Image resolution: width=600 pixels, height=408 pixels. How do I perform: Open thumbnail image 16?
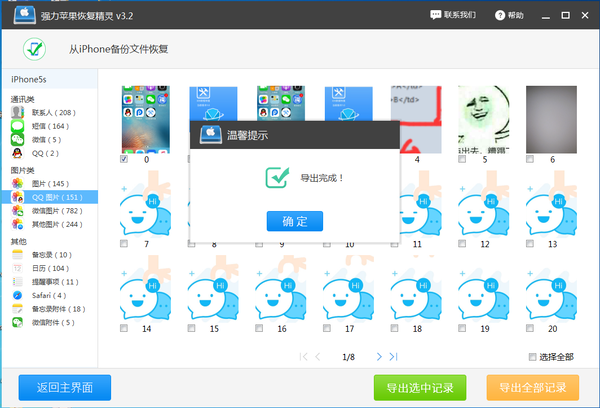(281, 289)
